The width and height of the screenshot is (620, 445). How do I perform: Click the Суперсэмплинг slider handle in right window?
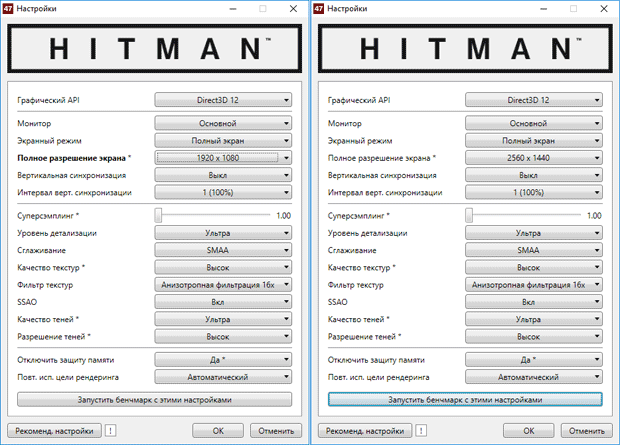469,215
